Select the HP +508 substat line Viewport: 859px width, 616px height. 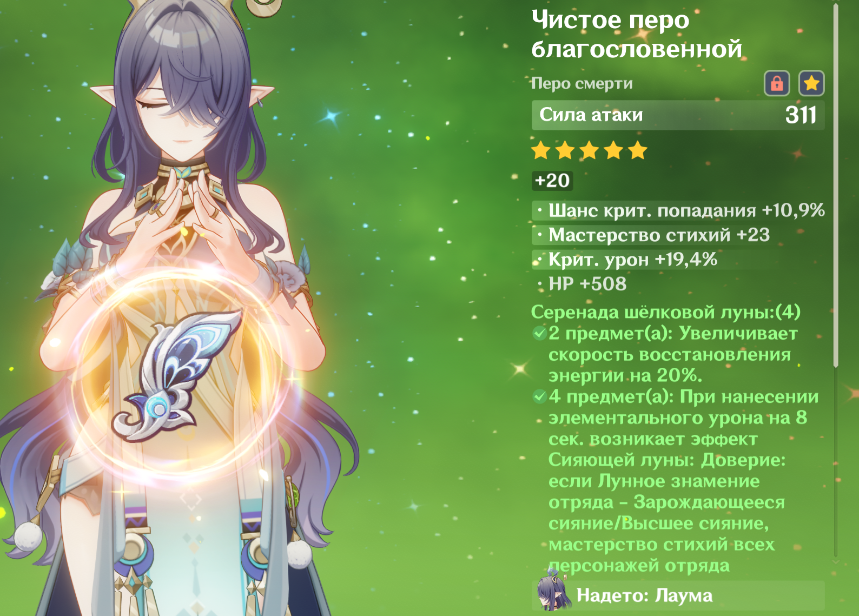[580, 284]
